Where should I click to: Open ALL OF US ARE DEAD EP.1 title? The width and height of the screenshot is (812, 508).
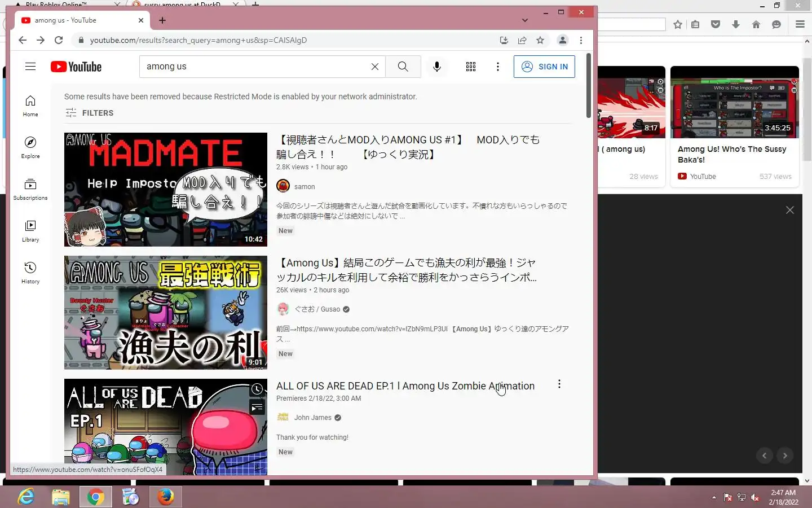pyautogui.click(x=405, y=386)
